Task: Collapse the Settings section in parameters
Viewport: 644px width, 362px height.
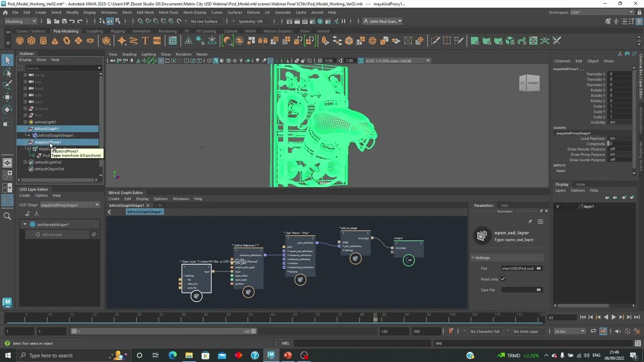Action: tap(473, 258)
